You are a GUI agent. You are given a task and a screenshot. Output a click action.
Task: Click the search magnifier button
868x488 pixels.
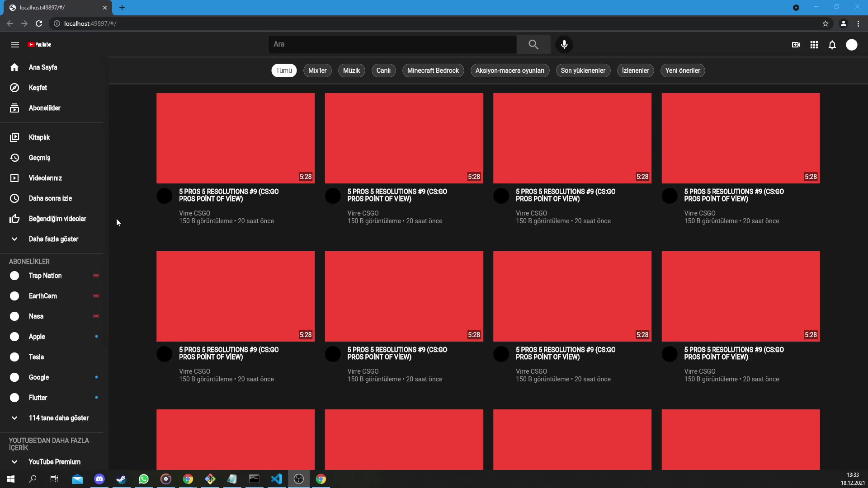(533, 44)
